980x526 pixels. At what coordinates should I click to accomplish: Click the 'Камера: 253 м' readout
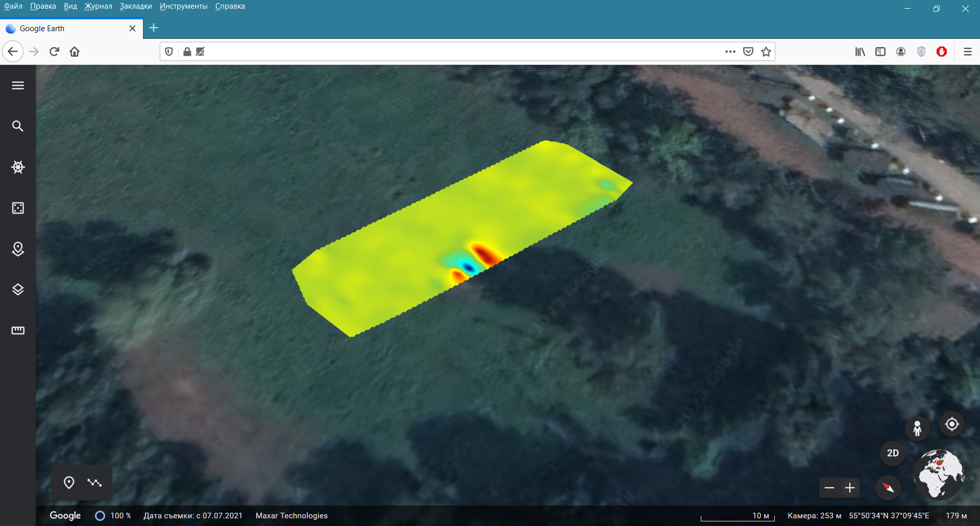815,516
